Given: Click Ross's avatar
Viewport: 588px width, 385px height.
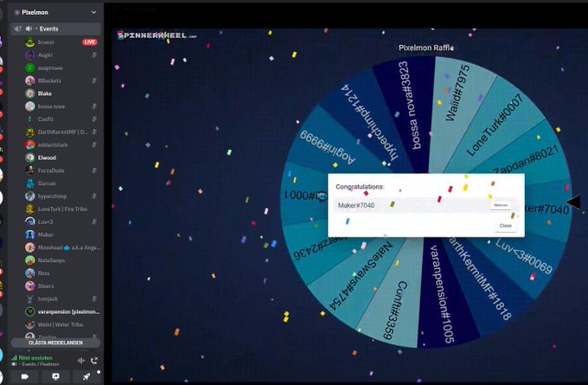Looking at the screenshot, I should 30,273.
